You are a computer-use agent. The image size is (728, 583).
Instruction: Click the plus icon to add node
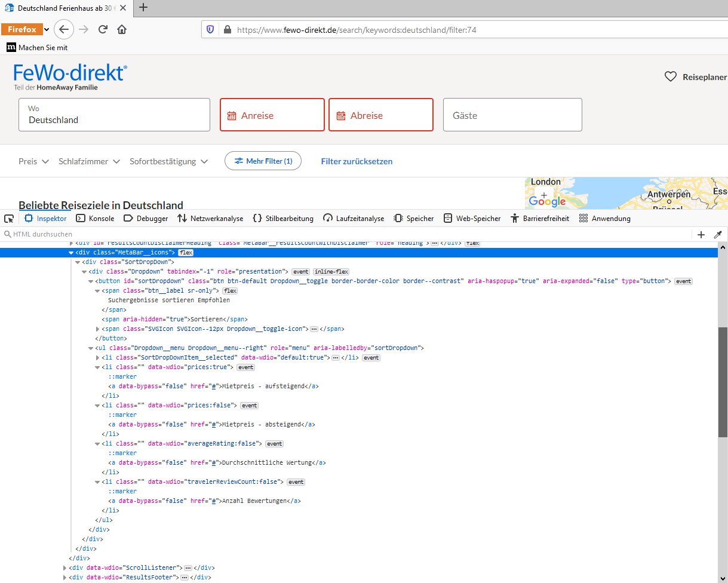click(x=701, y=235)
